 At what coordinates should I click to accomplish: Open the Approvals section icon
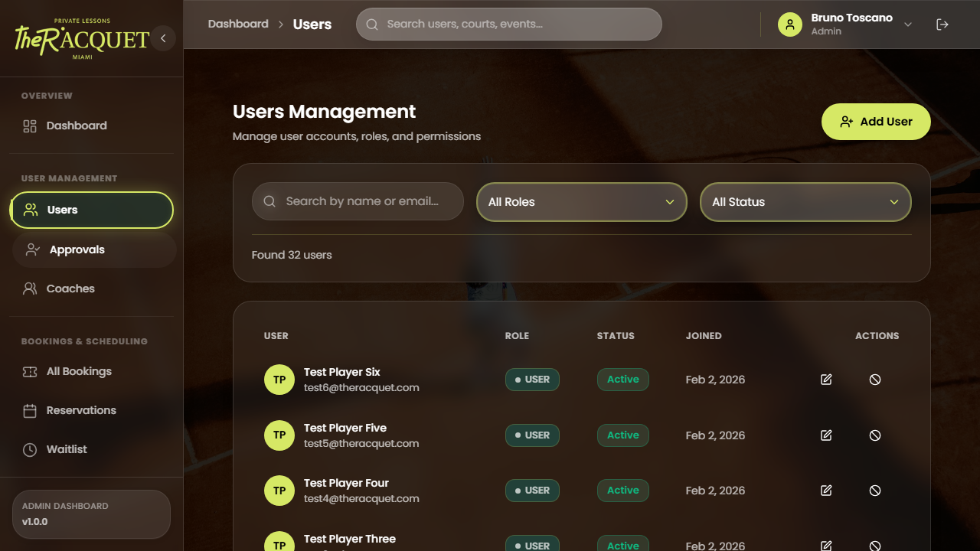pyautogui.click(x=31, y=249)
